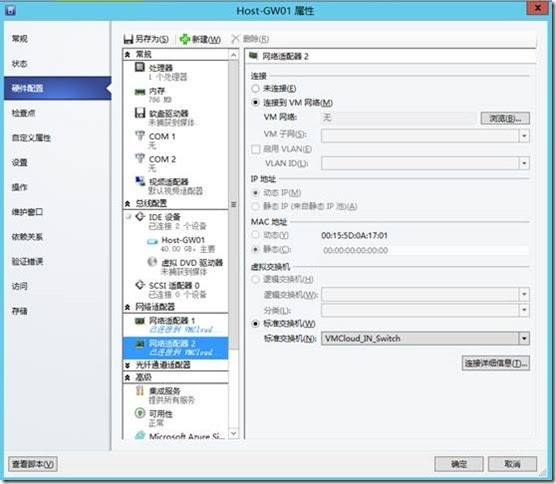Click the View script (查看脚本) button

(x=33, y=464)
